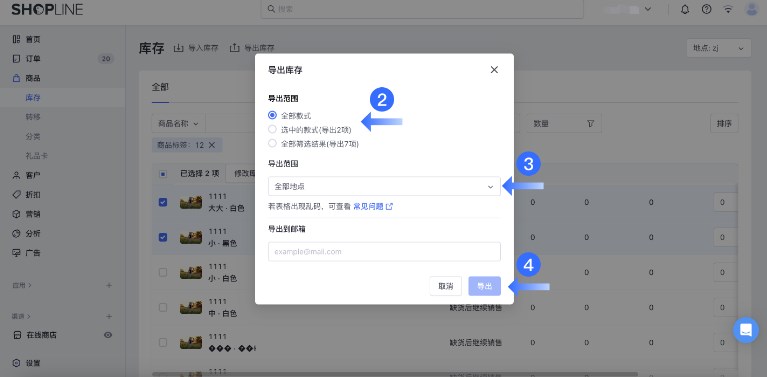The width and height of the screenshot is (767, 377).
Task: Open 转移 in the sidebar
Action: pos(33,117)
